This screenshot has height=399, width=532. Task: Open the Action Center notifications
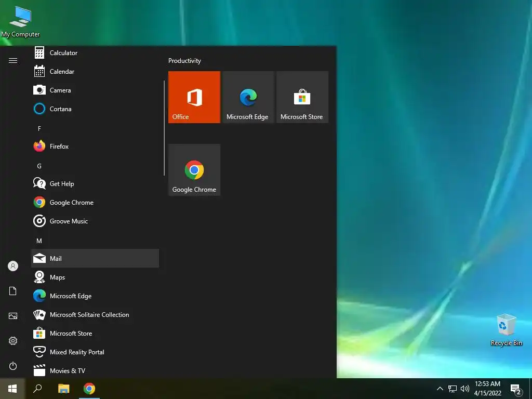(516, 389)
